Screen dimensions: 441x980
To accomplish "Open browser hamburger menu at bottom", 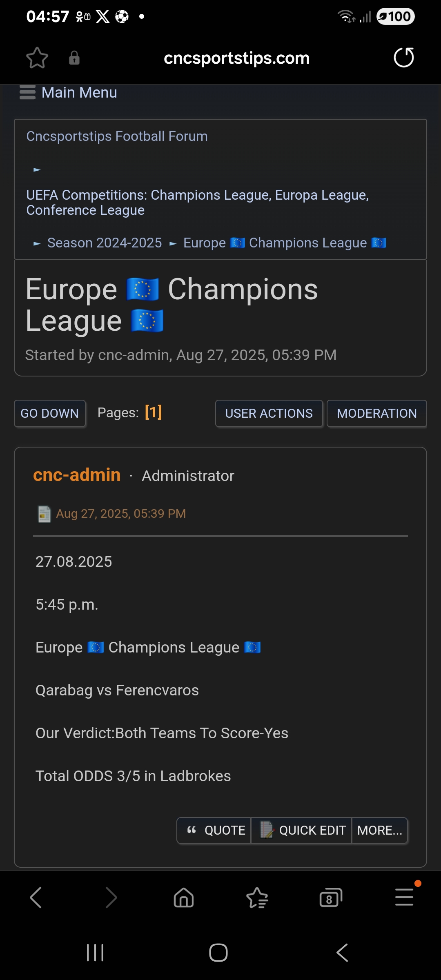I will click(x=404, y=898).
